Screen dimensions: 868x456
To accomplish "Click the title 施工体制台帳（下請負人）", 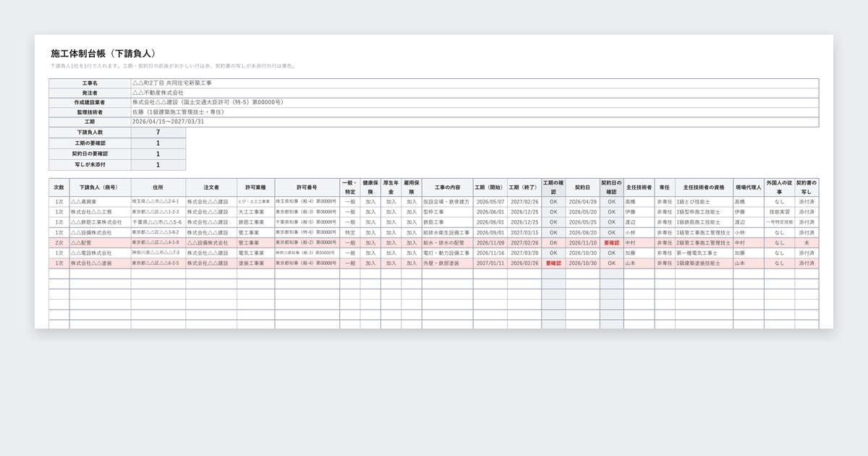I will click(103, 54).
